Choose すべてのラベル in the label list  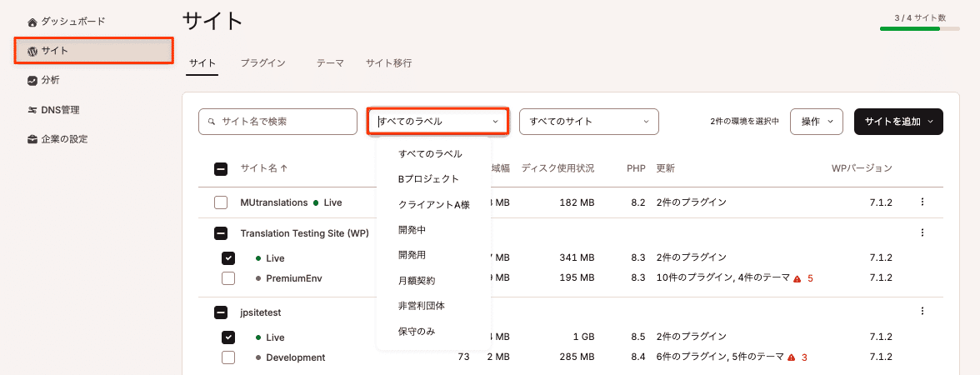[x=430, y=153]
